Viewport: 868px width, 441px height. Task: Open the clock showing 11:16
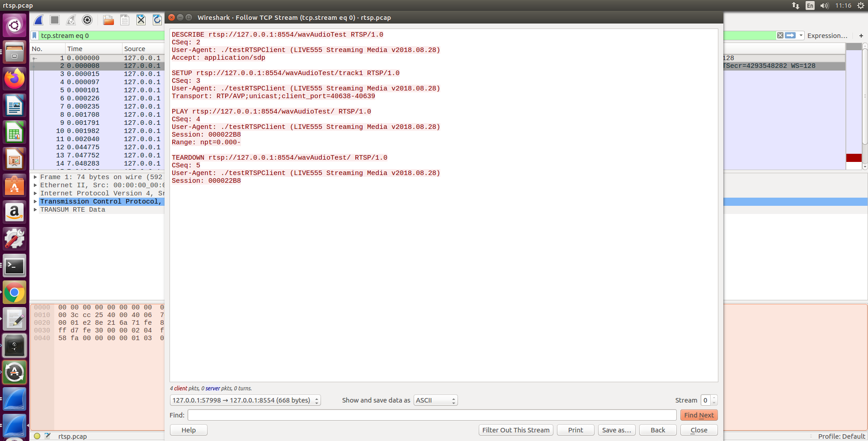pyautogui.click(x=843, y=5)
